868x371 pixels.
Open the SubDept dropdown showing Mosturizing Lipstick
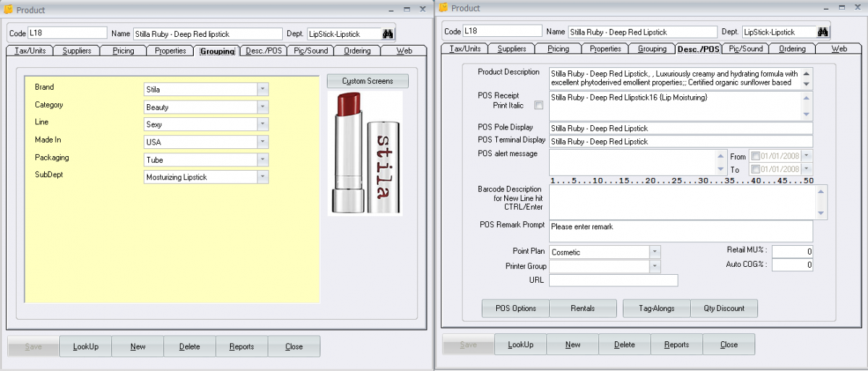(263, 176)
